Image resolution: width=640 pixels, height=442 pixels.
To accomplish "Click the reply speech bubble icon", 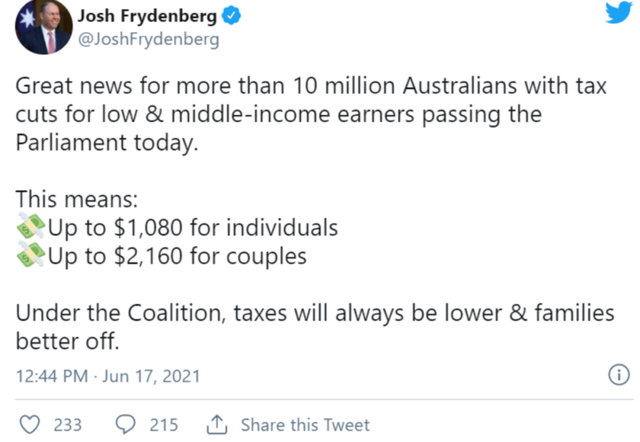I will 127,425.
